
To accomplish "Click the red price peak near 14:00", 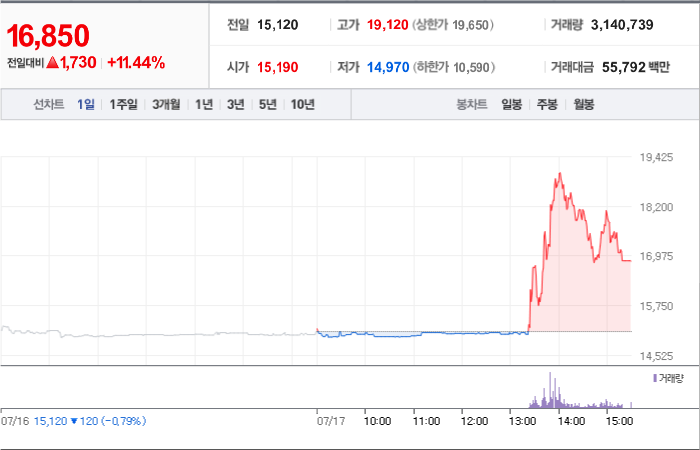I will pyautogui.click(x=559, y=174).
